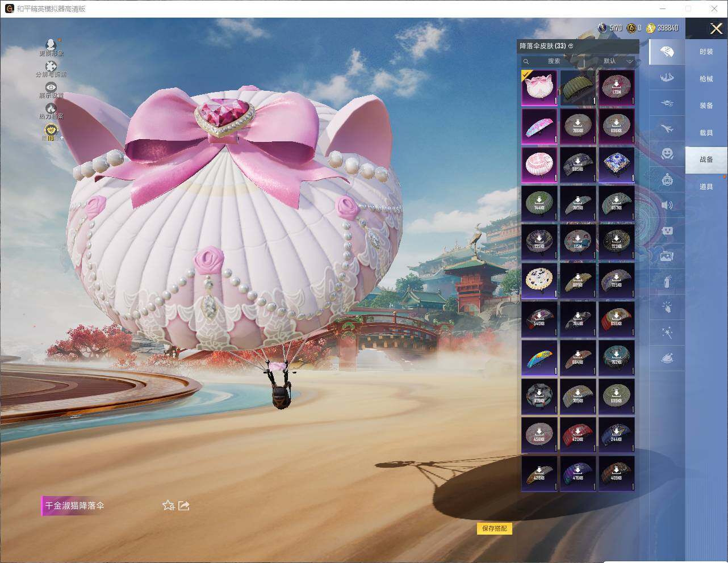
Task: Open the help icon beside 降落伞皮肤 (33)
Action: pyautogui.click(x=571, y=46)
